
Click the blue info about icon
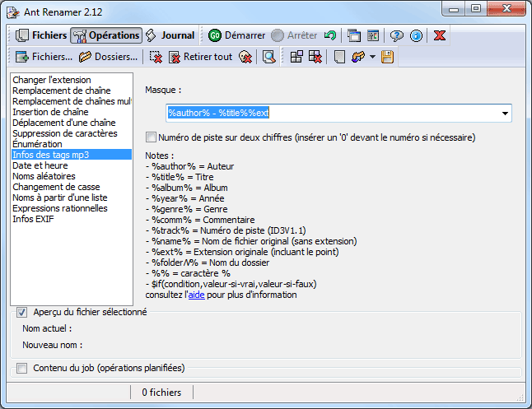pyautogui.click(x=417, y=35)
